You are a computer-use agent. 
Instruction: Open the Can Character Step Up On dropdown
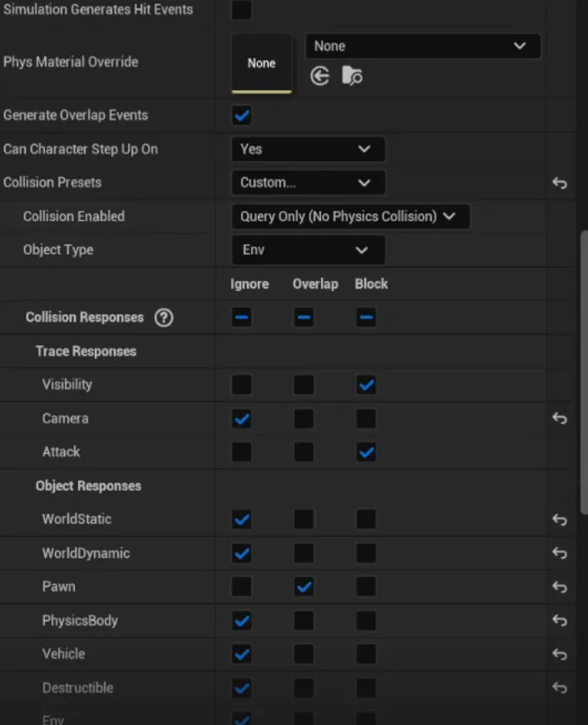point(307,150)
